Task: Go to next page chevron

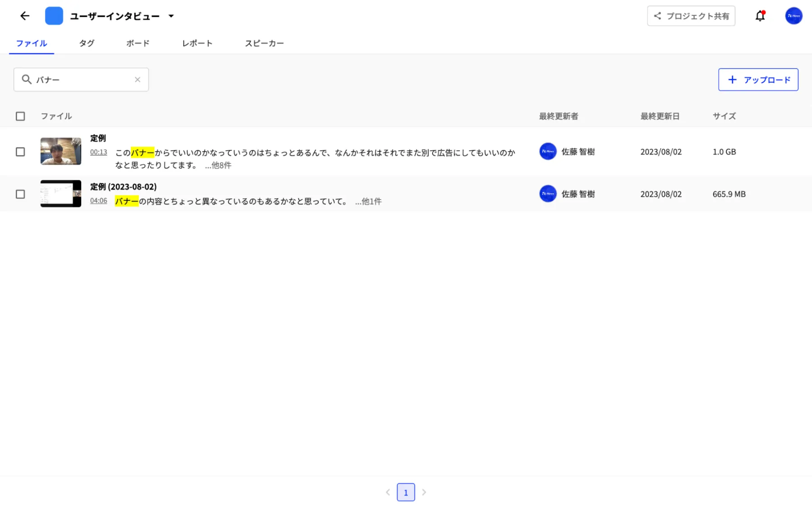Action: pyautogui.click(x=424, y=492)
